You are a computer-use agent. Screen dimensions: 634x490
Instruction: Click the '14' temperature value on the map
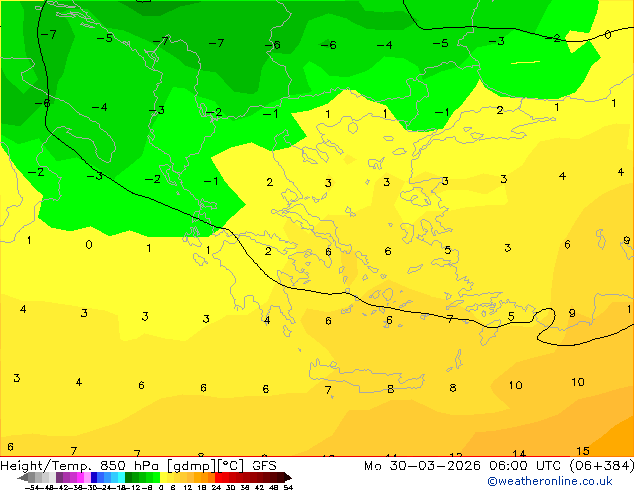point(519,454)
